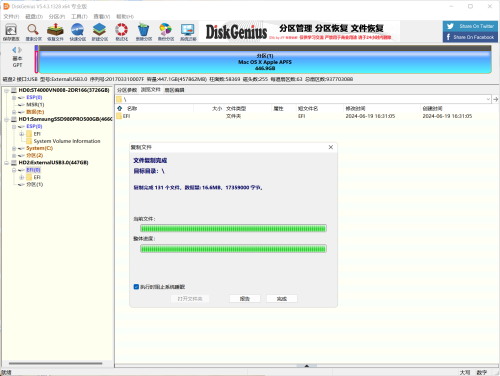This screenshot has height=376, width=500.
Task: Select HD0 ST4000VN008 disk icon in tree
Action: click(14, 90)
